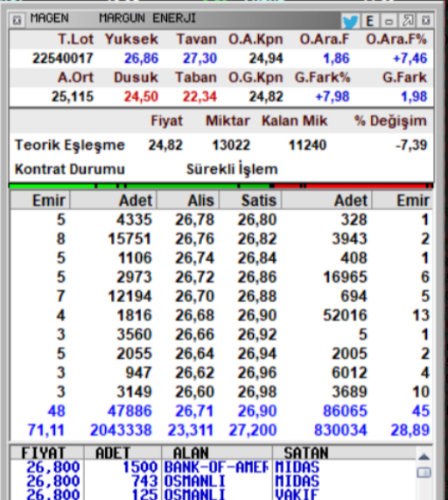Select summary value 2043338

(121, 430)
